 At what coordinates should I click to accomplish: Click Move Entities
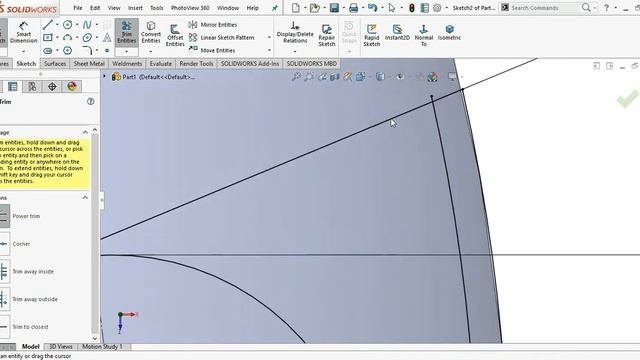click(x=212, y=50)
